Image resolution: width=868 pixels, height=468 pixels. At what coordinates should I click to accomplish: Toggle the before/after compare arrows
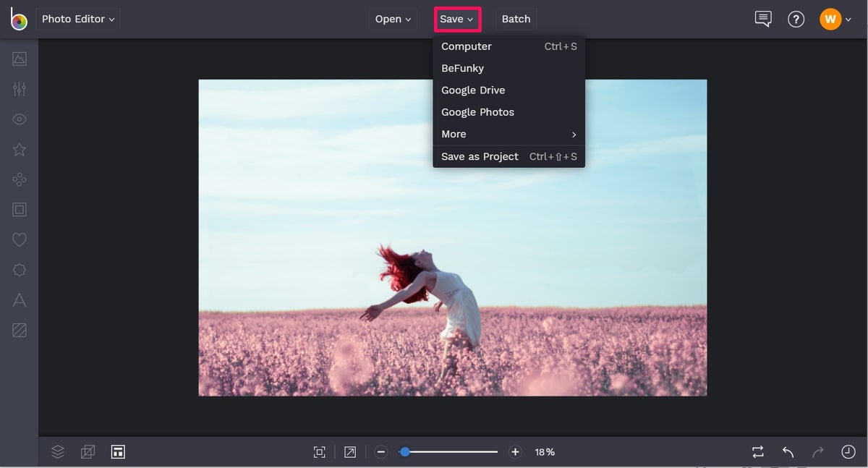[x=757, y=451]
